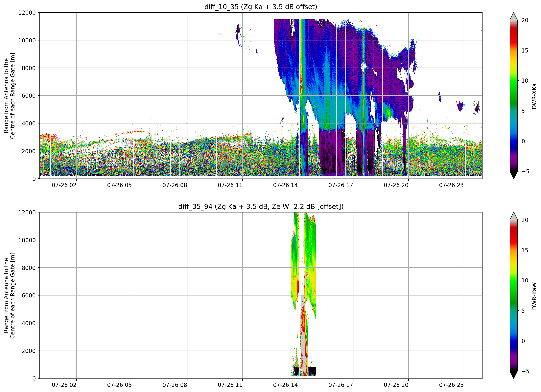Click the 15 label on bottom colorbar
The height and width of the screenshot is (392, 541).
525,250
